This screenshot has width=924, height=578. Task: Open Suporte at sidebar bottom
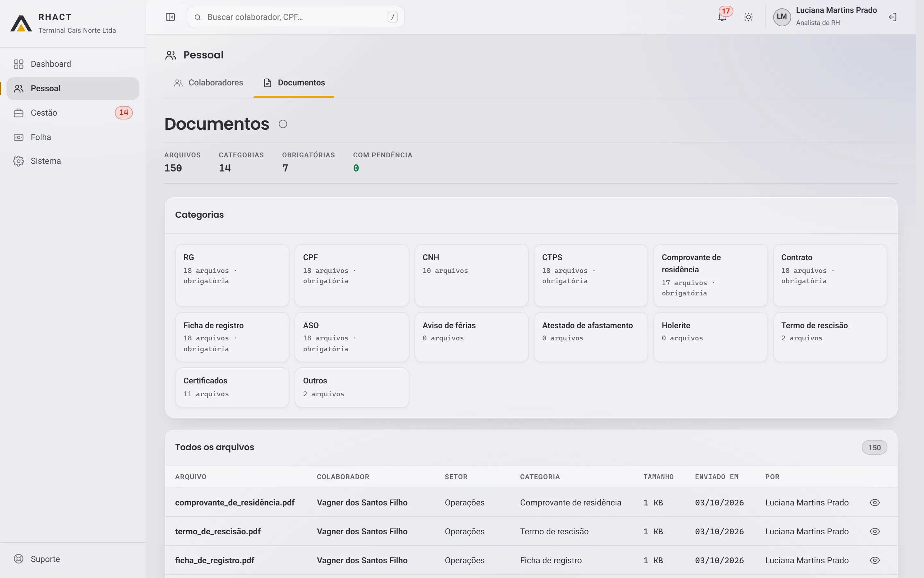[73, 559]
